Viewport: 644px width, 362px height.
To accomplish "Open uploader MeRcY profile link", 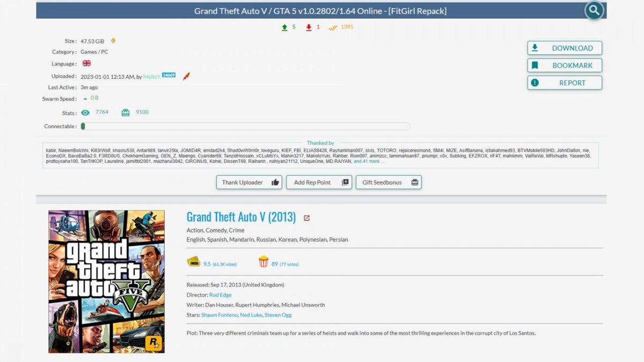I will coord(152,77).
